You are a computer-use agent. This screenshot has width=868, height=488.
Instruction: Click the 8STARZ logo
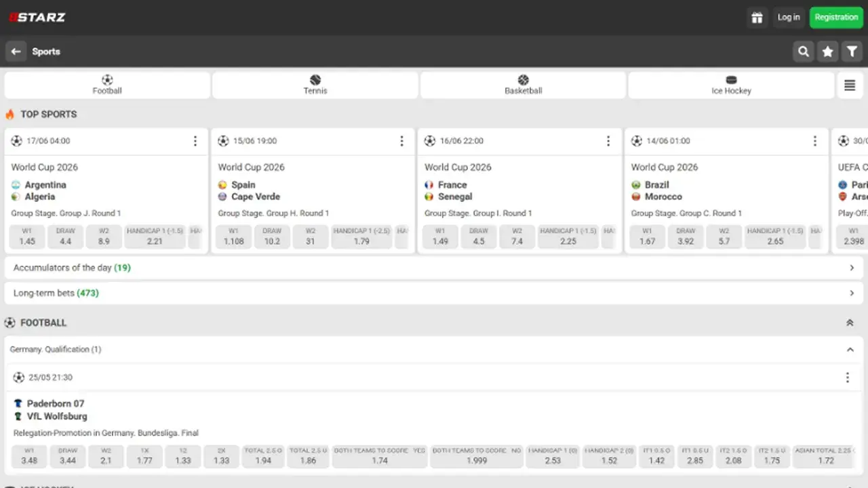pyautogui.click(x=37, y=17)
